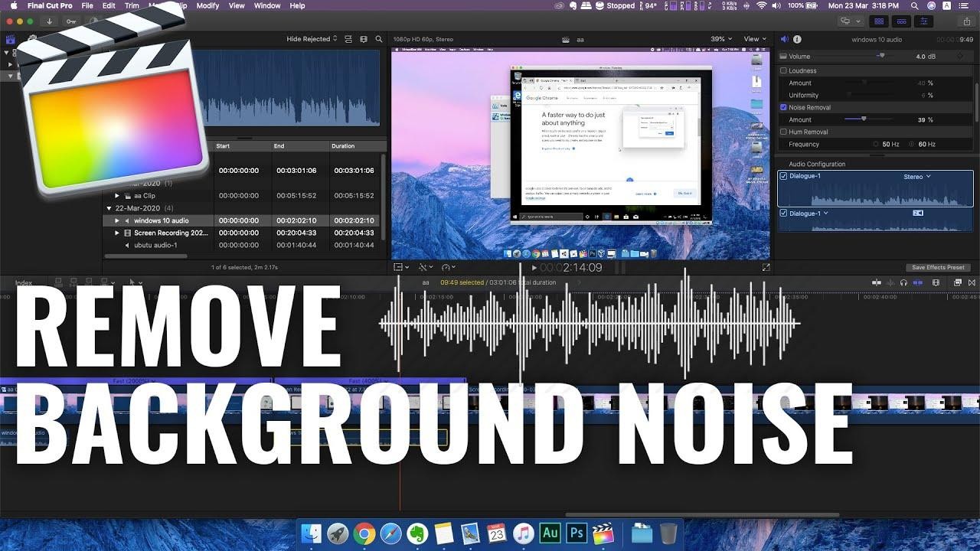Enable the Hum Removal checkbox
The height and width of the screenshot is (551, 980).
click(783, 132)
